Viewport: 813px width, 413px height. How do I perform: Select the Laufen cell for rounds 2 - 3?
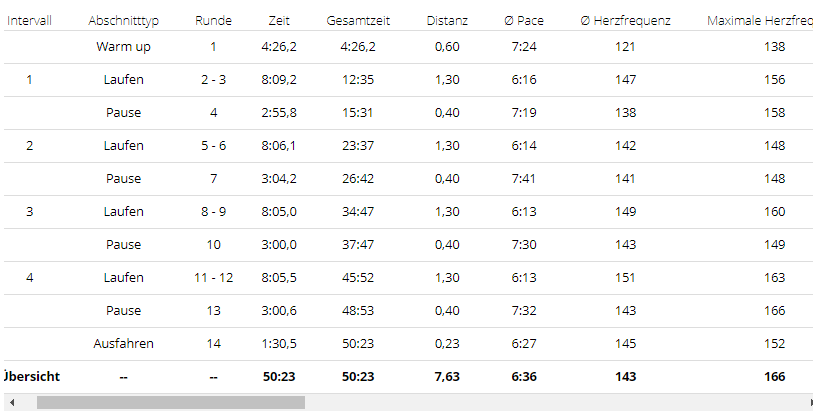[x=123, y=80]
